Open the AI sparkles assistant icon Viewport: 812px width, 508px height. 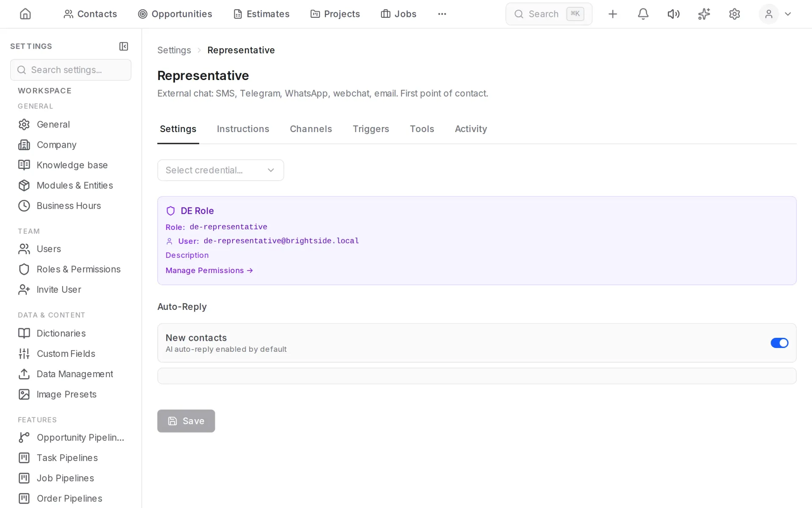704,14
